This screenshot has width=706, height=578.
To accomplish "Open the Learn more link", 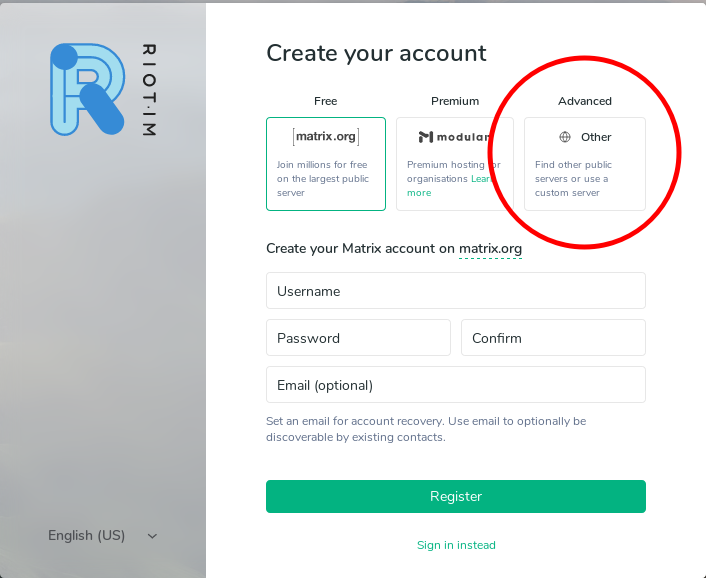I will 419,193.
